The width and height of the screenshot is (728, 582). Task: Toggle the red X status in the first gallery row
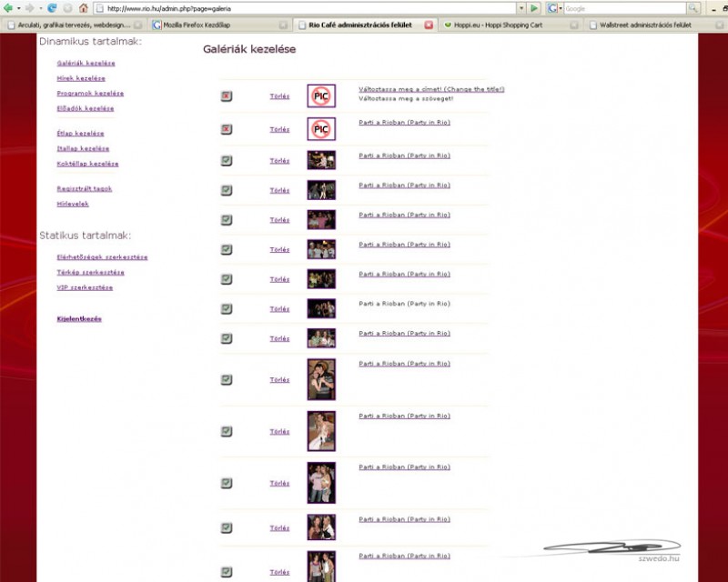[227, 95]
